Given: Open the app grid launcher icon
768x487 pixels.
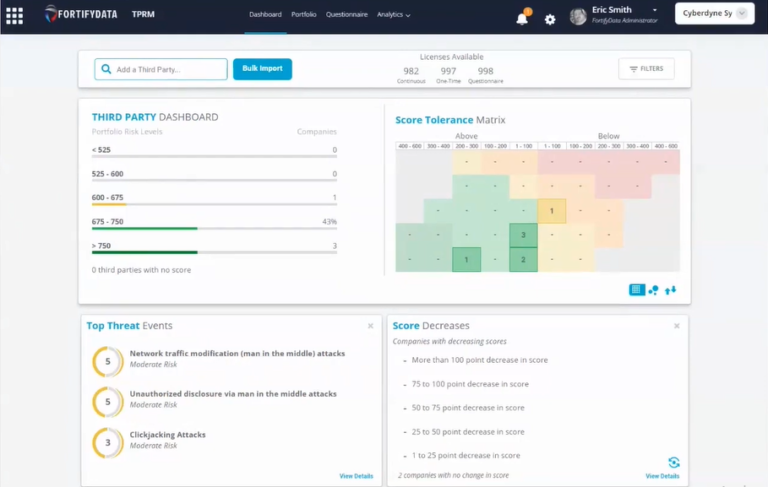Looking at the screenshot, I should click(x=14, y=16).
